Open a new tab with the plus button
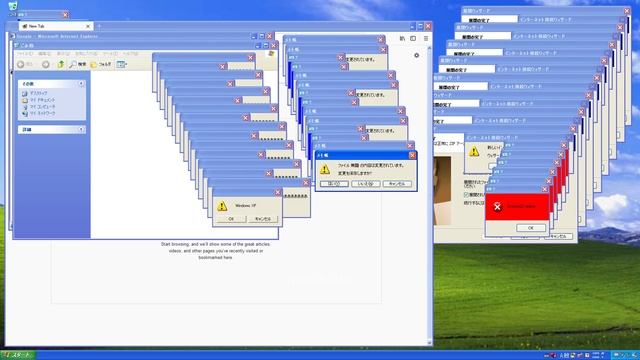This screenshot has height=360, width=640. 99,26
